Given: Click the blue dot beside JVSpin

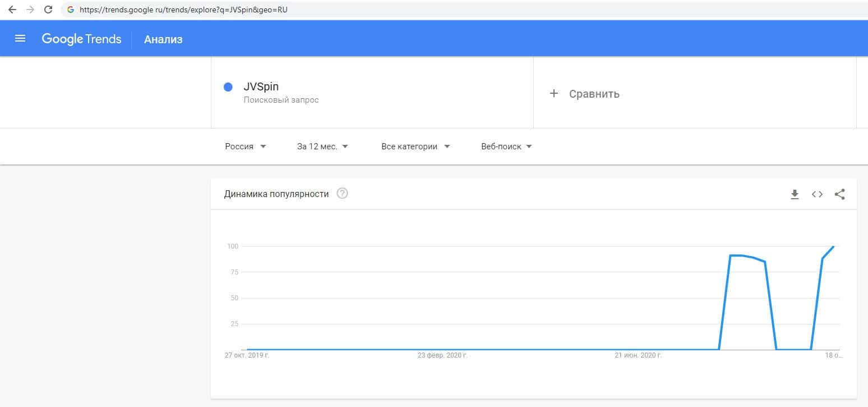Looking at the screenshot, I should point(228,87).
